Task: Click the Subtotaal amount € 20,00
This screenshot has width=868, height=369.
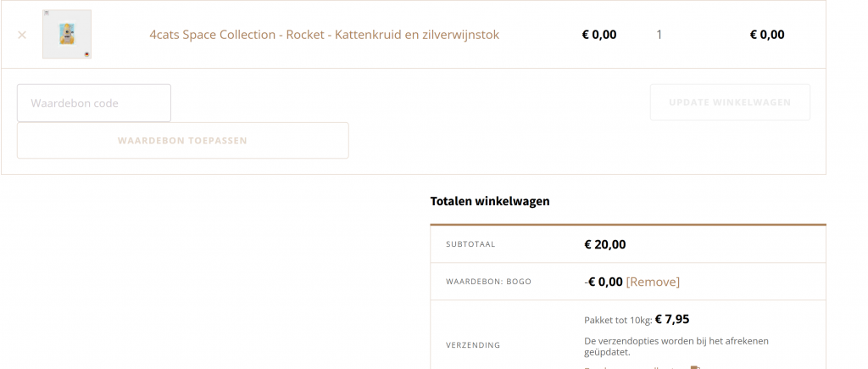Action: tap(605, 244)
